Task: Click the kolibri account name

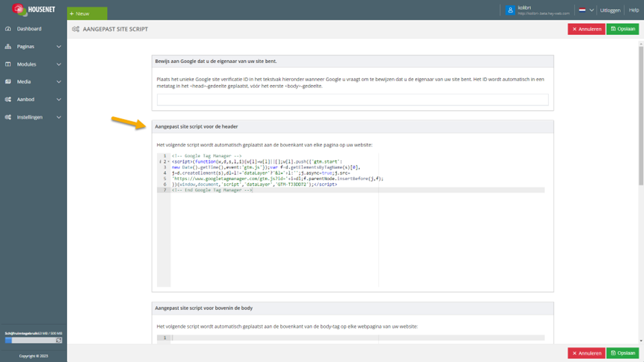Action: coord(524,8)
